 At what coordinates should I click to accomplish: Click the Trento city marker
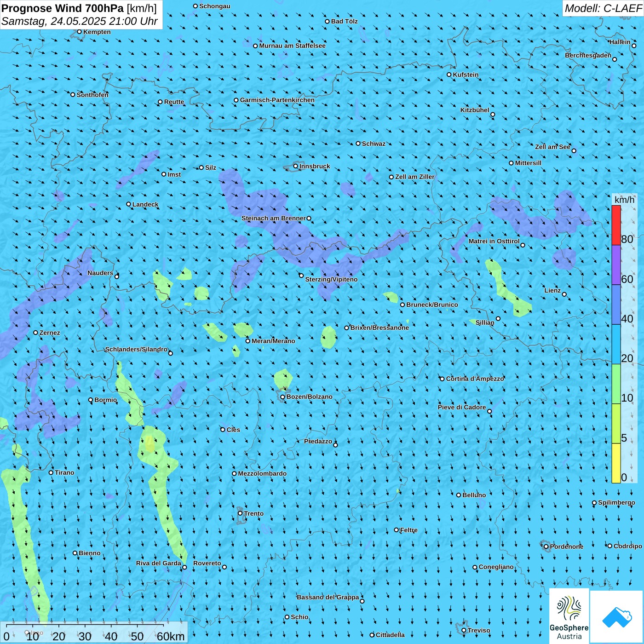240,513
